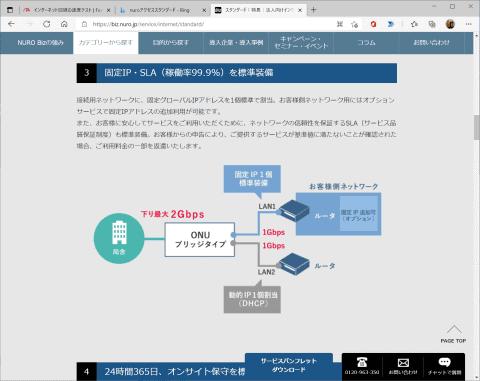
Task: Click the scrollbar down arrow
Action: (477, 377)
